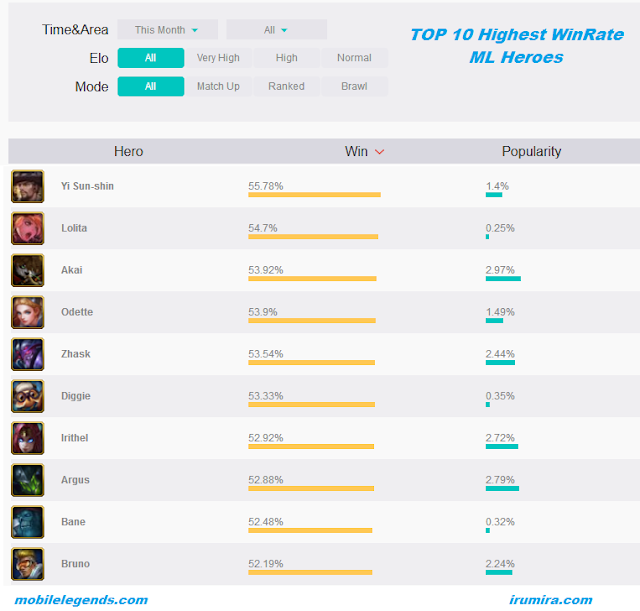Click Irithel hero portrait icon
The height and width of the screenshot is (611, 640).
(x=28, y=438)
